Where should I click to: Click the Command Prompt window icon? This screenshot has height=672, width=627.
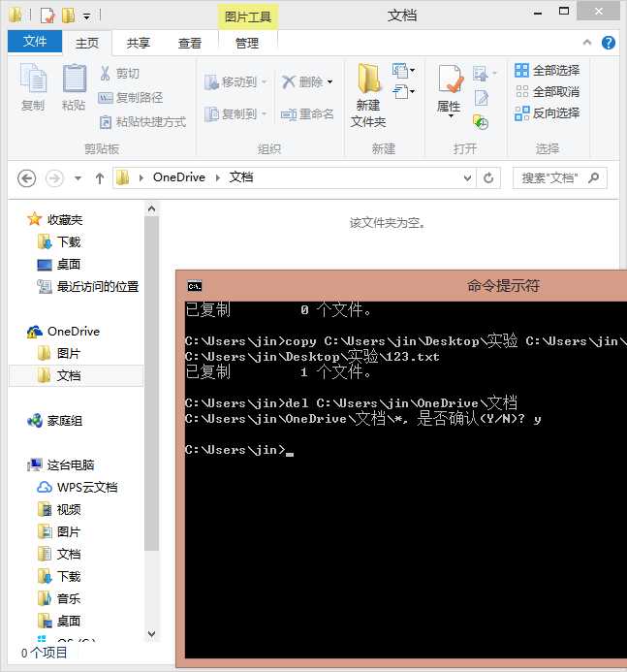click(195, 286)
